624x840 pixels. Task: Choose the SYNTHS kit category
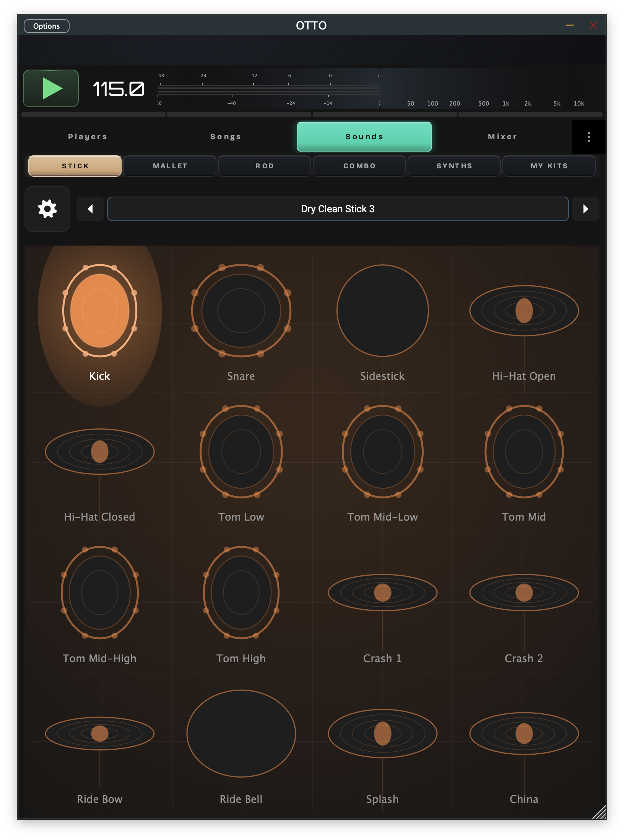pyautogui.click(x=454, y=166)
